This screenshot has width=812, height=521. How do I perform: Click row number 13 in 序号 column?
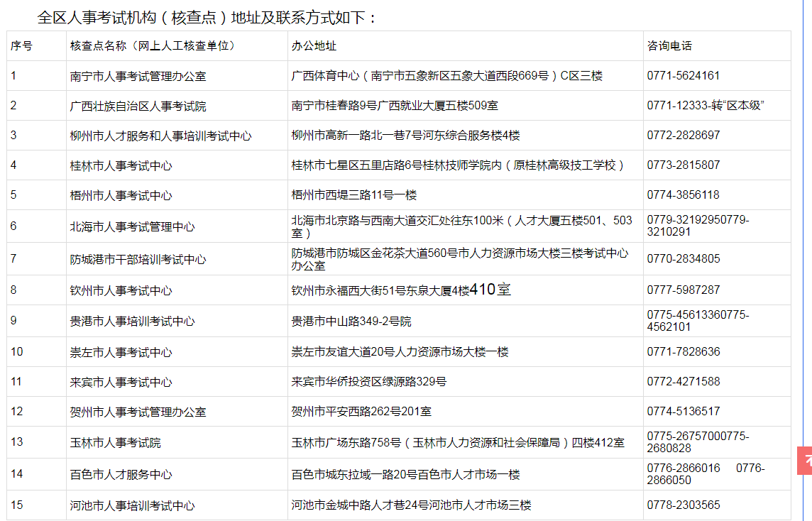click(x=16, y=442)
